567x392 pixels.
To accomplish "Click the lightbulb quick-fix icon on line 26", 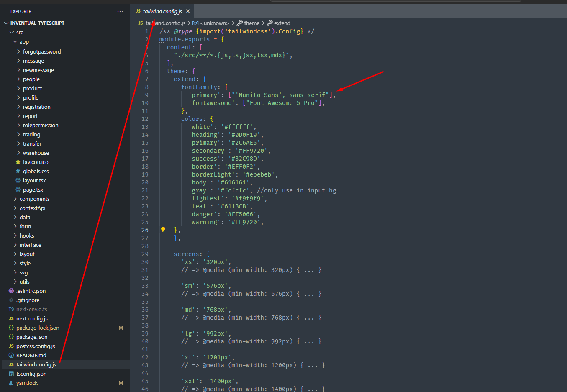I will 163,230.
